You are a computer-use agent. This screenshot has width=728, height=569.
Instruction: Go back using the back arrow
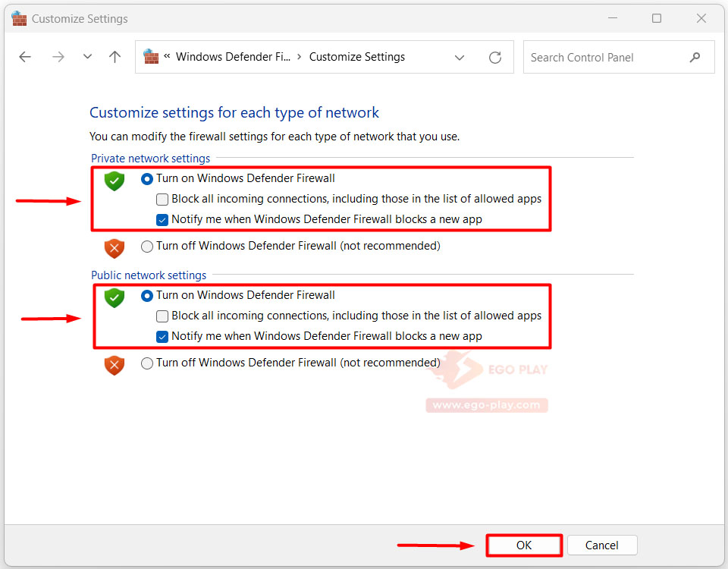coord(25,57)
